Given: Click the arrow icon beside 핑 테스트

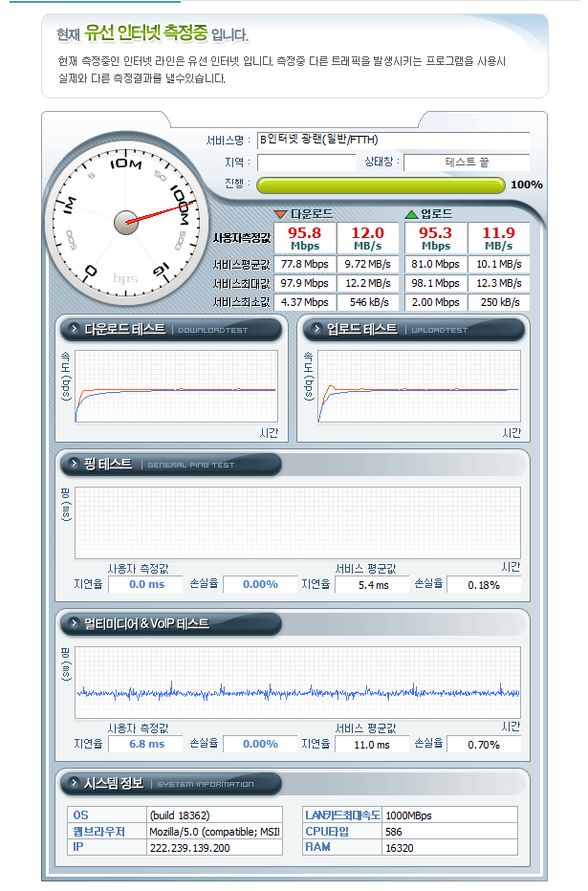Looking at the screenshot, I should point(72,465).
